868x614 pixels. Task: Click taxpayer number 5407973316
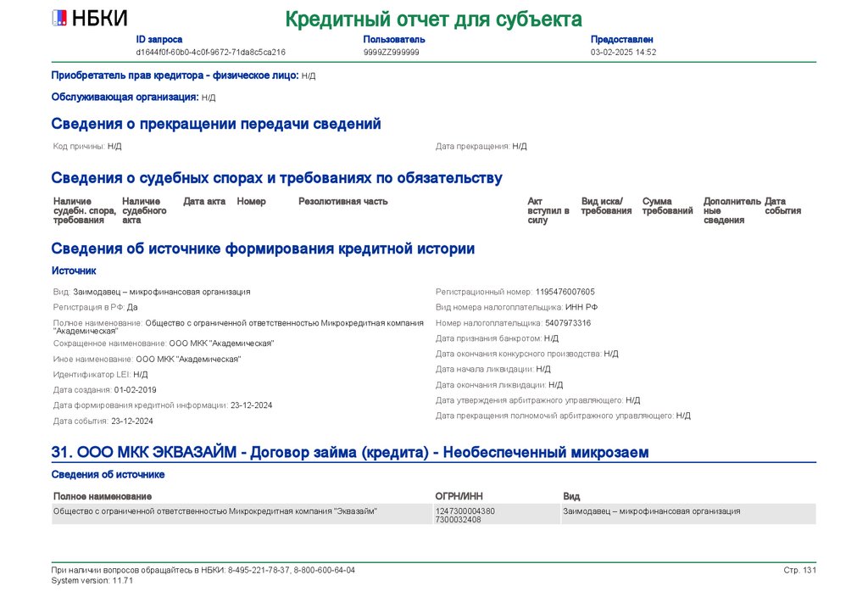click(x=568, y=323)
